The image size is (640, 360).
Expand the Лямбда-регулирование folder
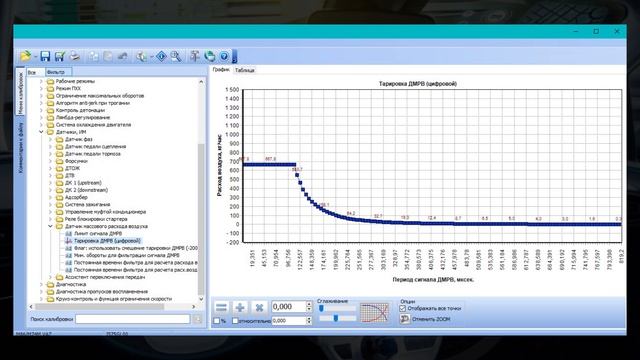(x=41, y=118)
